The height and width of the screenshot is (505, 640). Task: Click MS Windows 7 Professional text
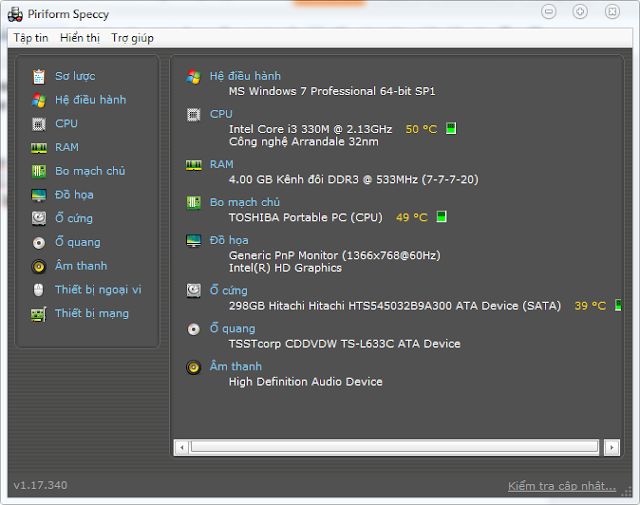[332, 91]
